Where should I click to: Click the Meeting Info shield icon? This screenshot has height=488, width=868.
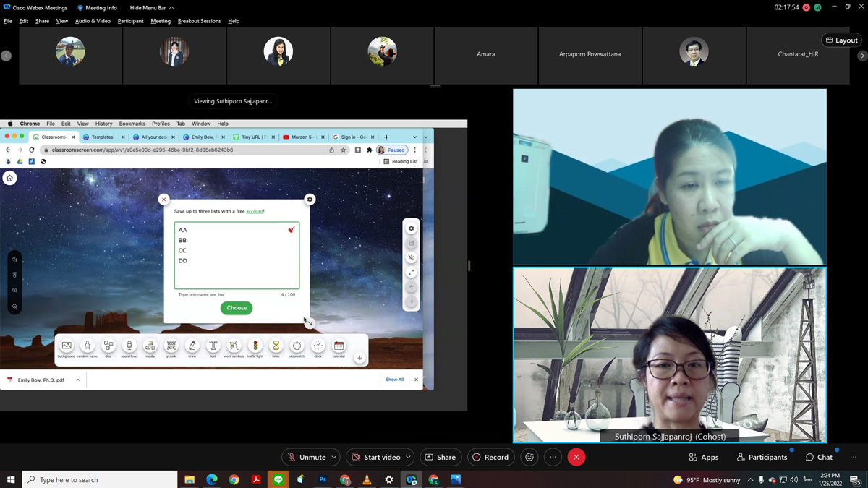click(x=80, y=8)
